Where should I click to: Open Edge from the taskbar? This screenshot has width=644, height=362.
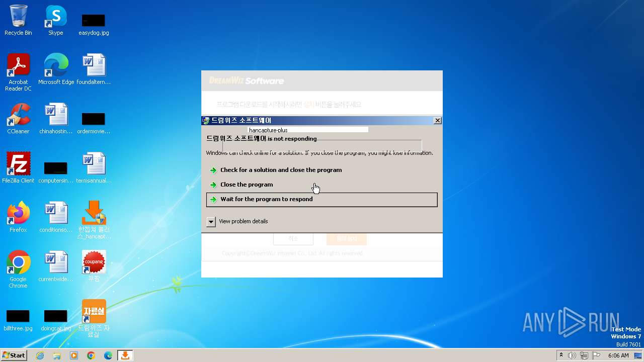tap(108, 355)
